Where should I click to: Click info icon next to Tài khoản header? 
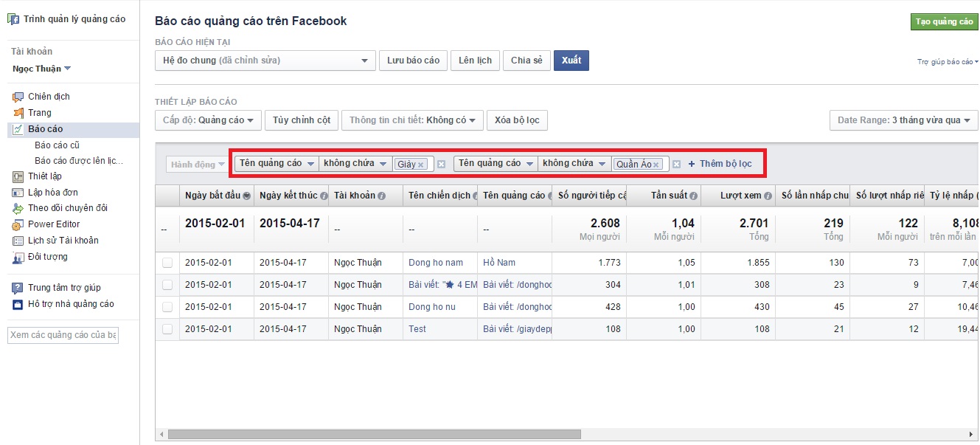[382, 196]
